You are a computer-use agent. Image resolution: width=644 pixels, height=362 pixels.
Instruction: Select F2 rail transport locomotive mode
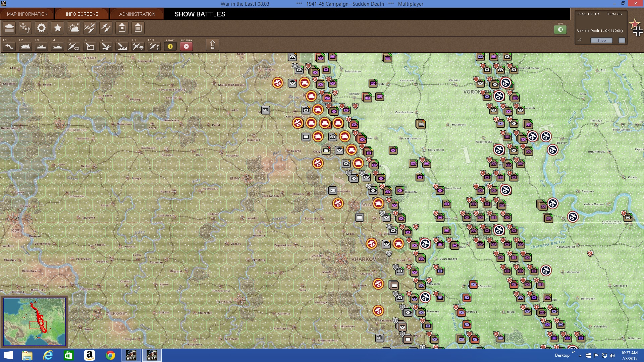coord(25,46)
